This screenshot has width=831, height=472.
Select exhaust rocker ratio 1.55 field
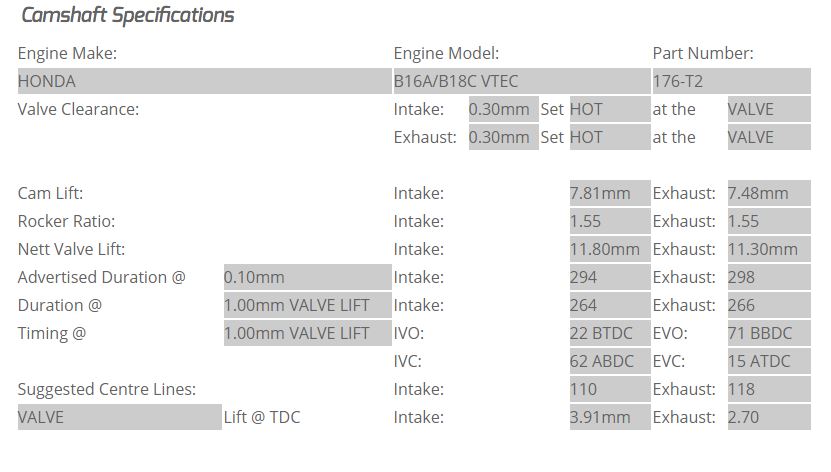tap(769, 221)
